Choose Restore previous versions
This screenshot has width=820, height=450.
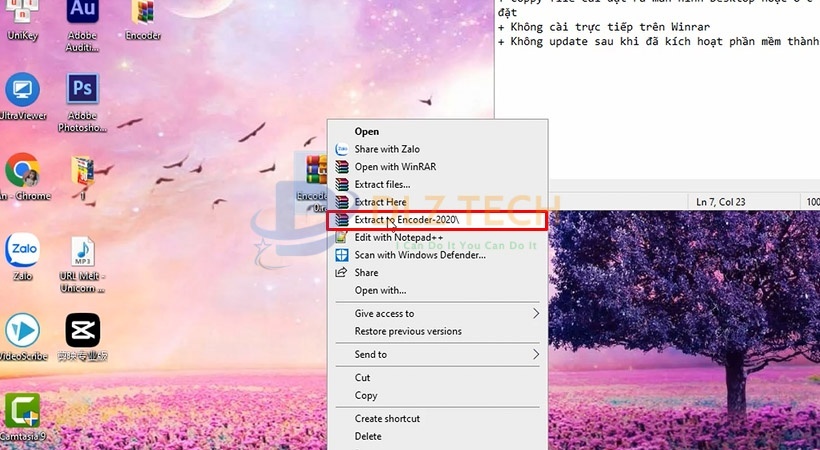437,331
